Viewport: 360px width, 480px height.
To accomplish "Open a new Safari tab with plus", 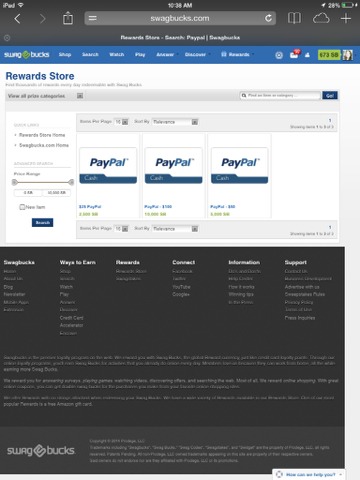I will click(x=346, y=18).
